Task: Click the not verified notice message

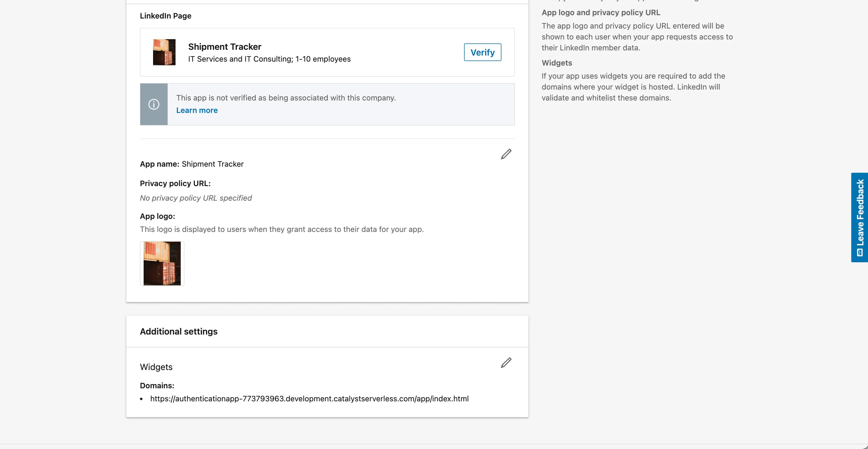Action: [286, 98]
